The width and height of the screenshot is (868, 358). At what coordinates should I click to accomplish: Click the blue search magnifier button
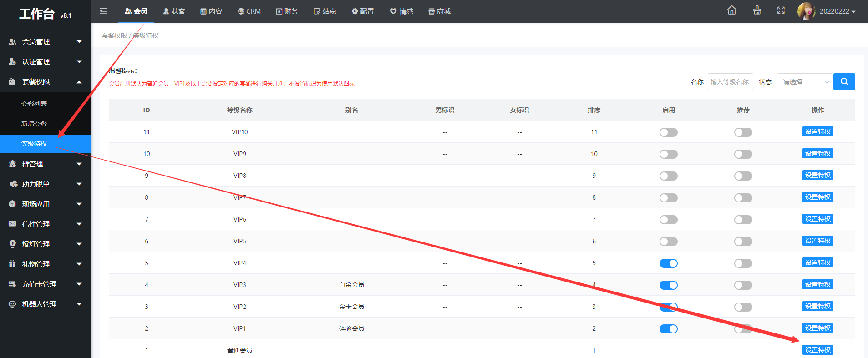pyautogui.click(x=844, y=81)
